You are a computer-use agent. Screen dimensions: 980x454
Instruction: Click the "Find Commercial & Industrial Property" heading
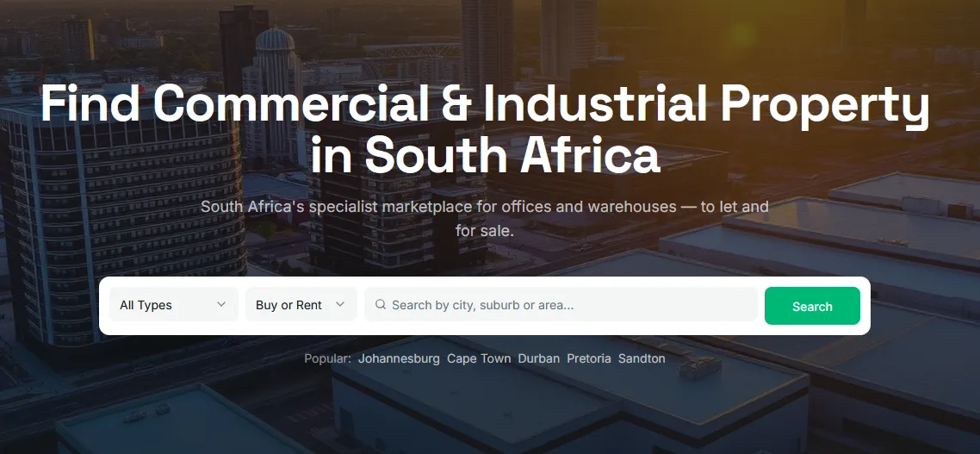coord(485,104)
